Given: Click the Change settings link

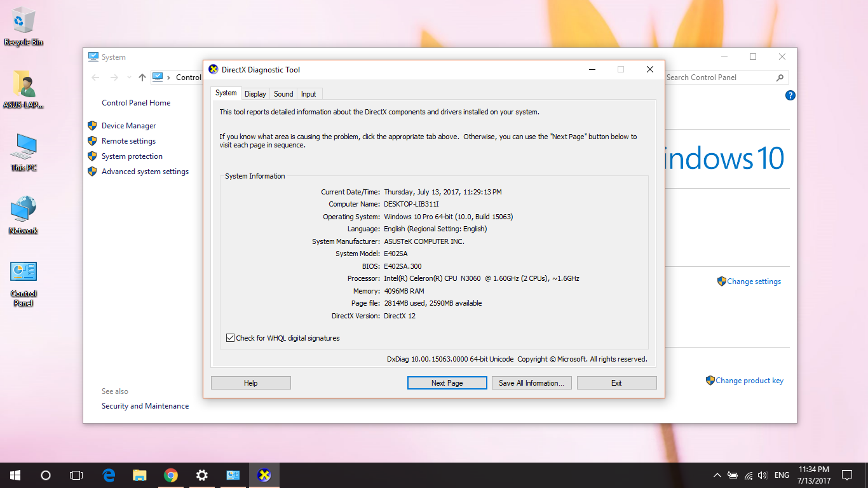Looking at the screenshot, I should coord(754,281).
